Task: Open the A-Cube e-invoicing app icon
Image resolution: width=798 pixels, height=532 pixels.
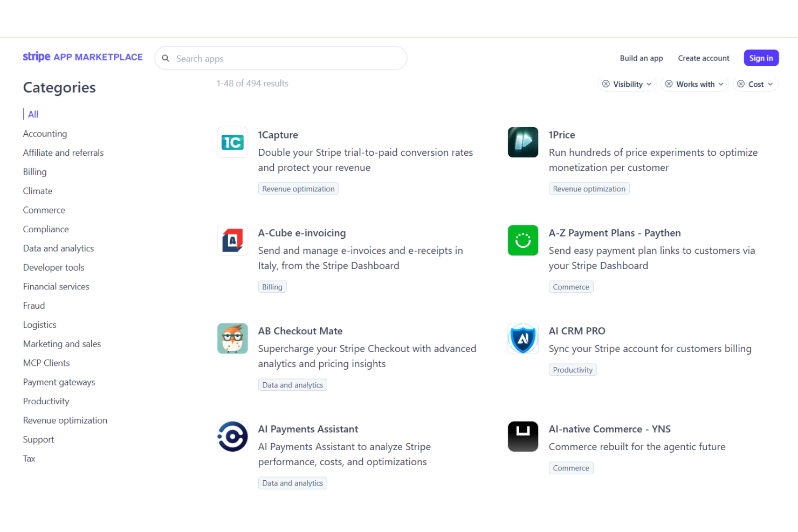Action: tap(232, 240)
